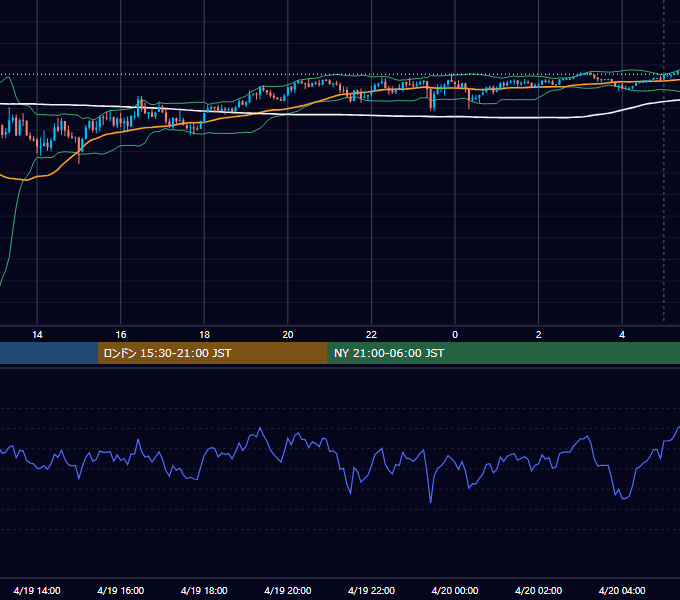Image resolution: width=680 pixels, height=600 pixels.
Task: Click the 14 hour label on price chart
Action: point(37,335)
